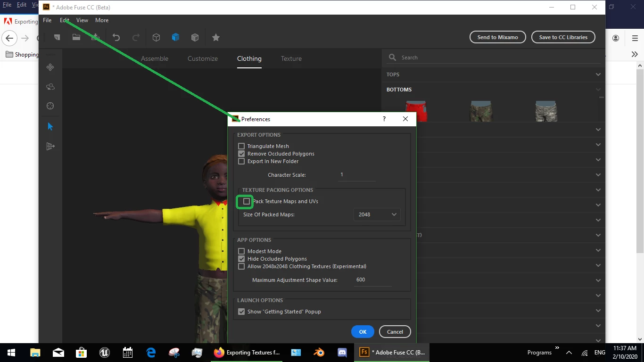This screenshot has height=362, width=644.
Task: Select the red shorts thumbnail
Action: 416,111
